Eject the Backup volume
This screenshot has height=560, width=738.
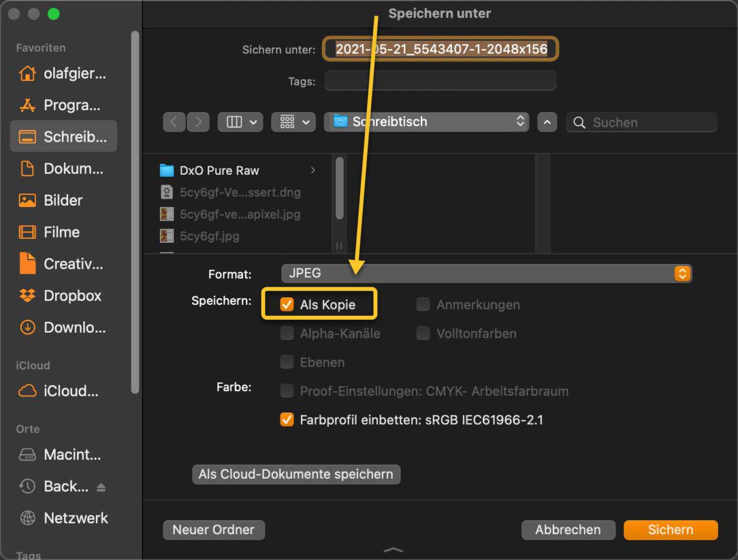pos(101,487)
